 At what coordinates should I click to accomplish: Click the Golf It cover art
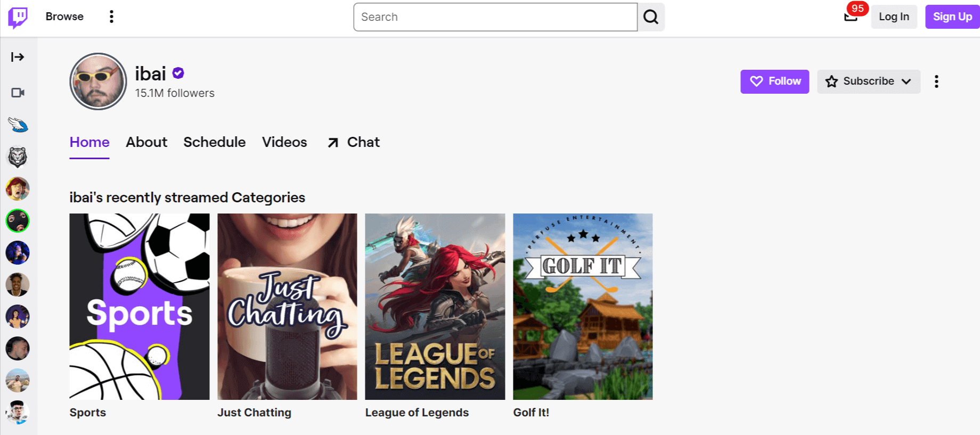tap(583, 307)
